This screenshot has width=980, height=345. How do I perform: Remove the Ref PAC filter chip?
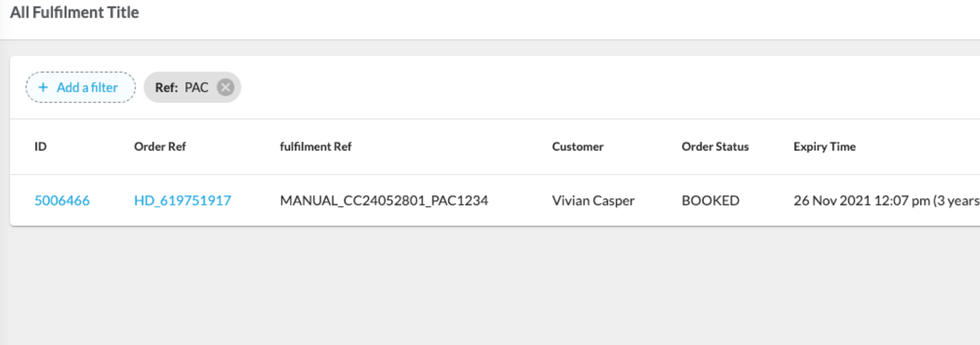tap(226, 88)
